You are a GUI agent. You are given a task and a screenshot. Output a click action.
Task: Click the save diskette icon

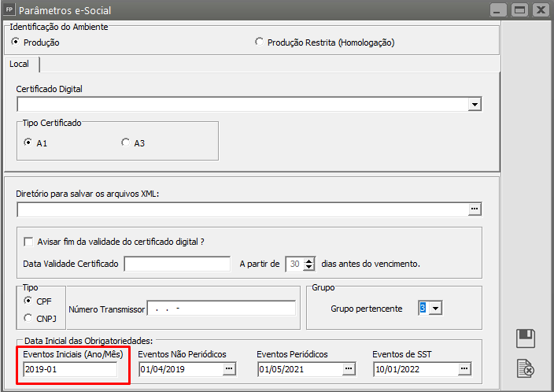coord(526,338)
